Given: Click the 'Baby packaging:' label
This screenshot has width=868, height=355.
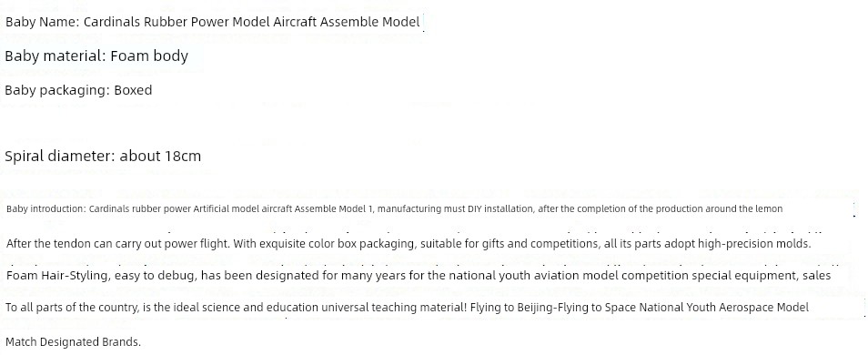Looking at the screenshot, I should tap(57, 90).
